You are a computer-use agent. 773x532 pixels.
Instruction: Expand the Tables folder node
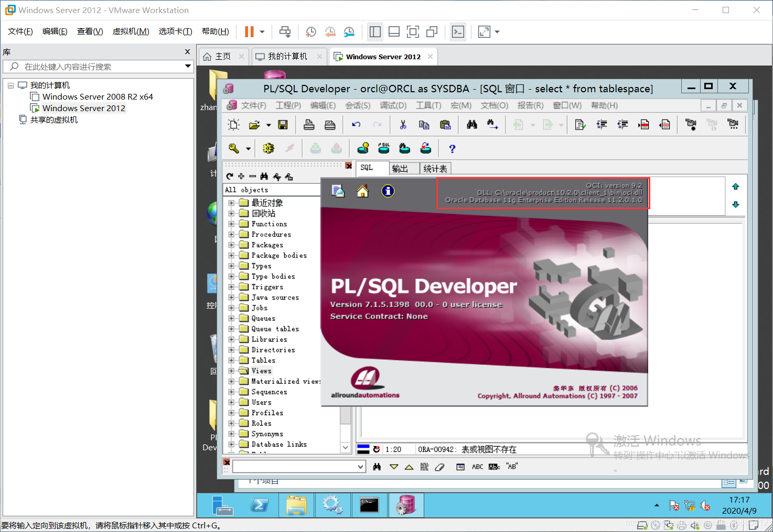(x=231, y=360)
